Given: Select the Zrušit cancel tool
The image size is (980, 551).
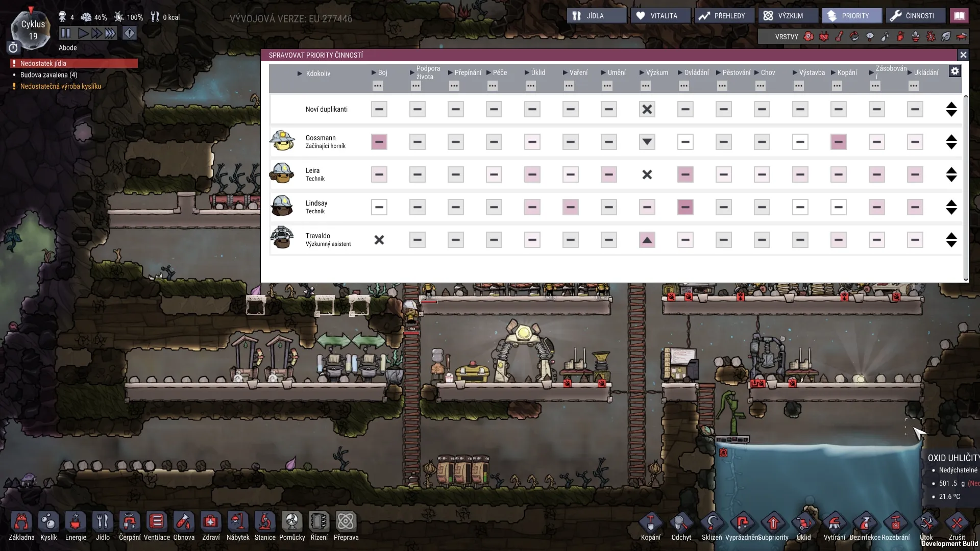Looking at the screenshot, I should click(x=957, y=526).
